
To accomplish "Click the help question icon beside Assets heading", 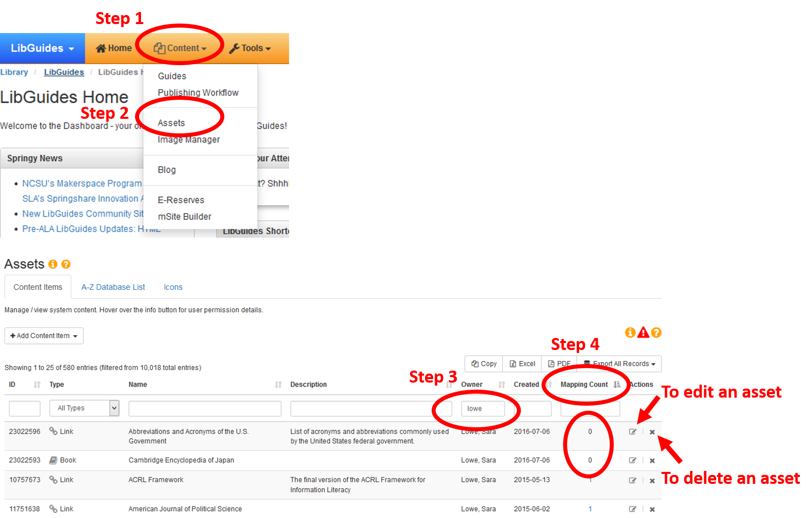I will [66, 264].
